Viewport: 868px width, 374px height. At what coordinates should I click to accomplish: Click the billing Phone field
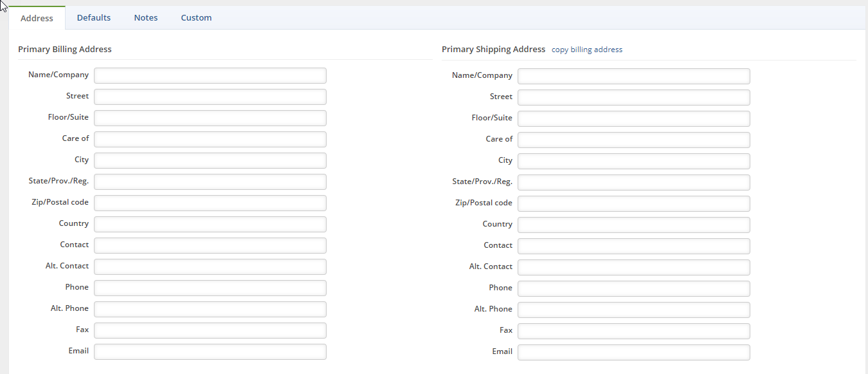tap(210, 288)
